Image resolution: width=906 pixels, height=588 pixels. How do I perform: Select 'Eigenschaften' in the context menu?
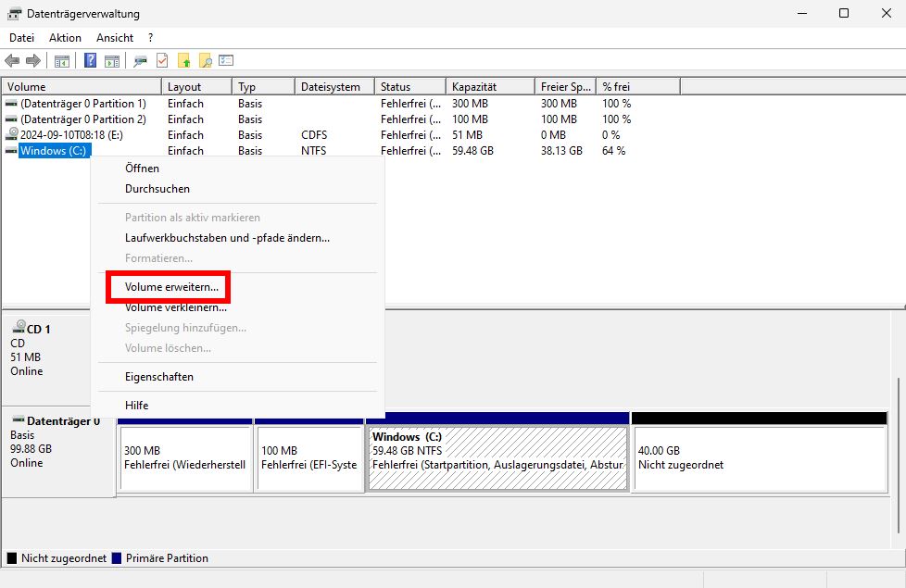pyautogui.click(x=159, y=377)
